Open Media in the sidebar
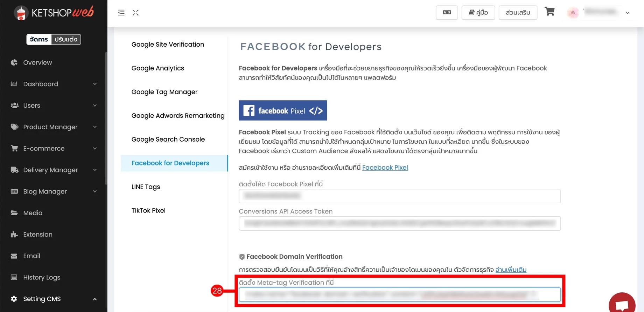 pos(33,213)
